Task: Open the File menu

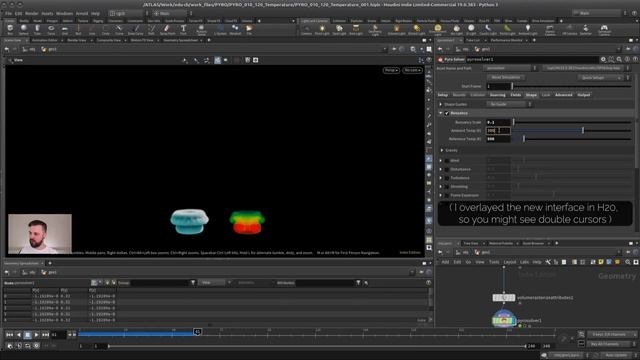Action: click(x=9, y=13)
